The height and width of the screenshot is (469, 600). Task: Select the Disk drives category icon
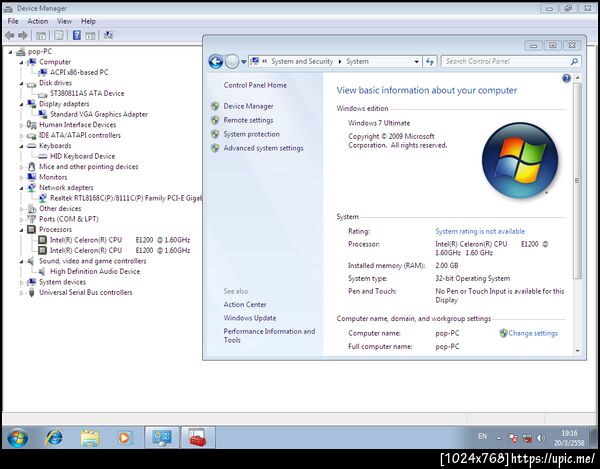31,83
